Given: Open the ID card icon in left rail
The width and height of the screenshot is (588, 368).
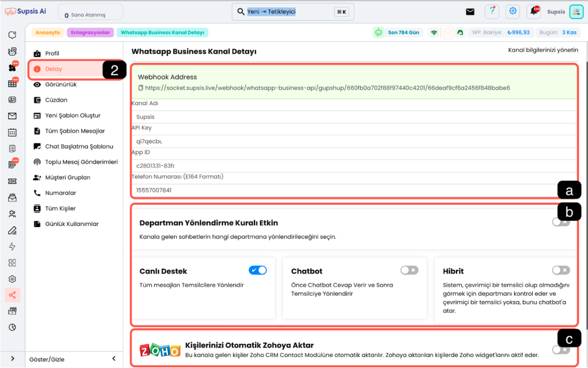Looking at the screenshot, I should (x=12, y=100).
